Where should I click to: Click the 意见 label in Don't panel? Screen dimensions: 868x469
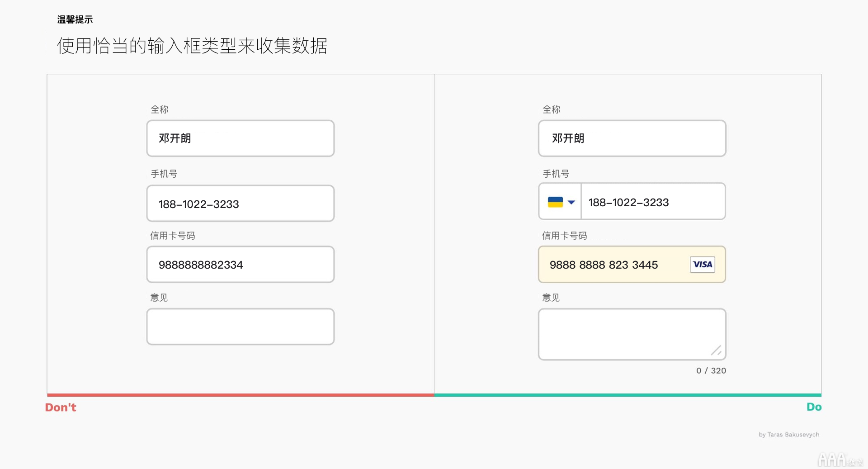coord(159,298)
